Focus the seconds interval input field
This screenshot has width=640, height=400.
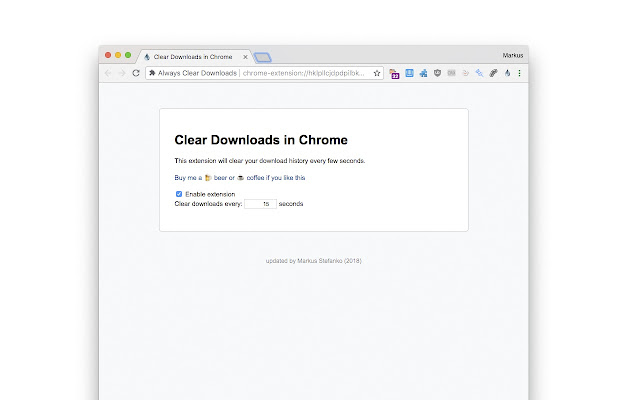260,204
